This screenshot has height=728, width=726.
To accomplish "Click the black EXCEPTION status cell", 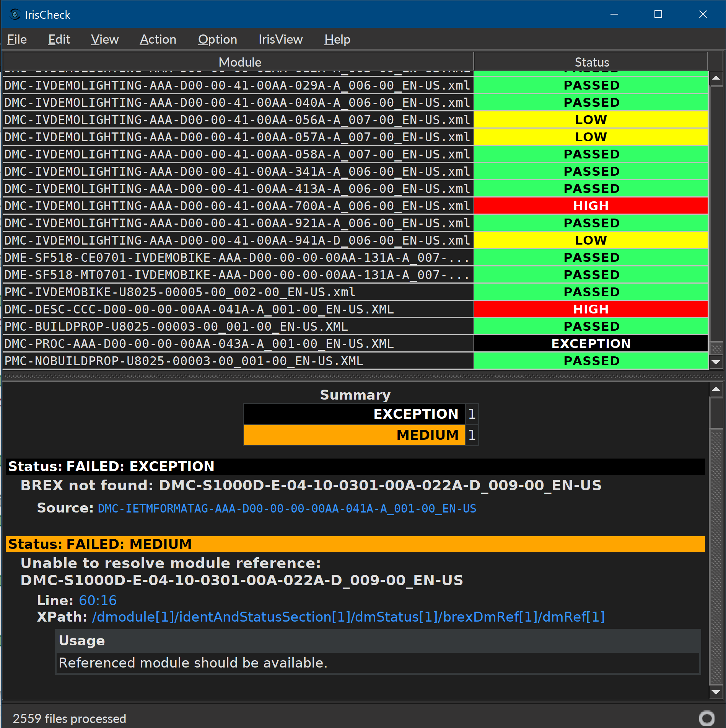I will pos(591,344).
